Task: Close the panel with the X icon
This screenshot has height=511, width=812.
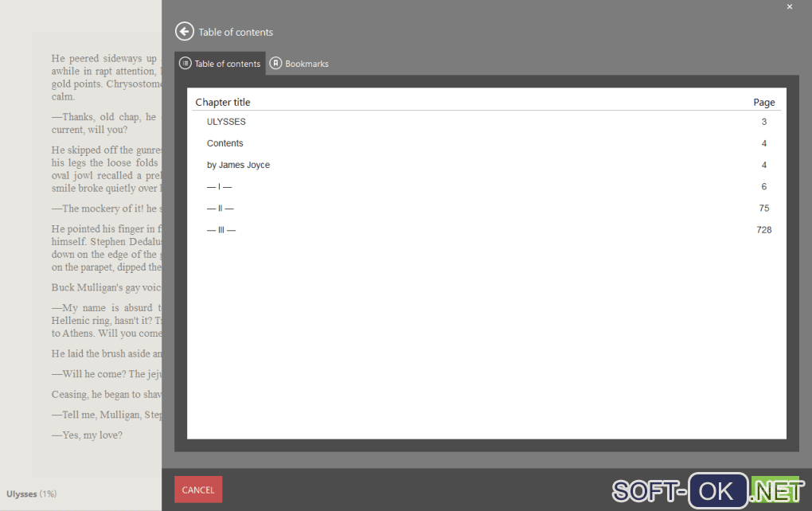Action: (789, 6)
